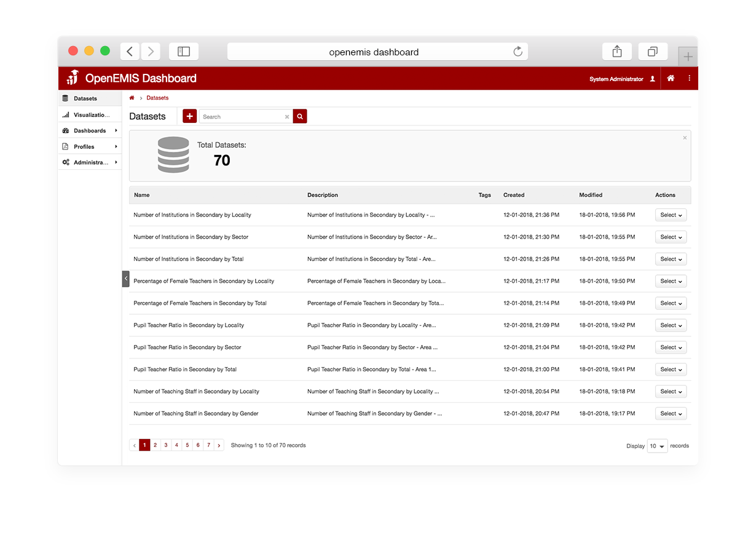Click name cell 'Pupil Teacher Ratio in Secondary by Sector'

[x=187, y=347]
